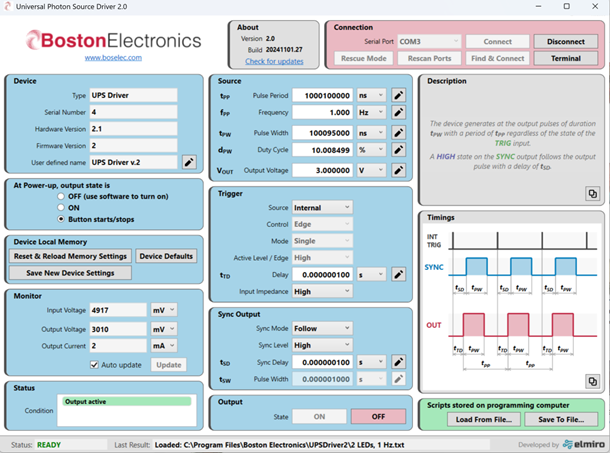Copy the Description panel content icon
The height and width of the screenshot is (453, 610).
point(592,193)
